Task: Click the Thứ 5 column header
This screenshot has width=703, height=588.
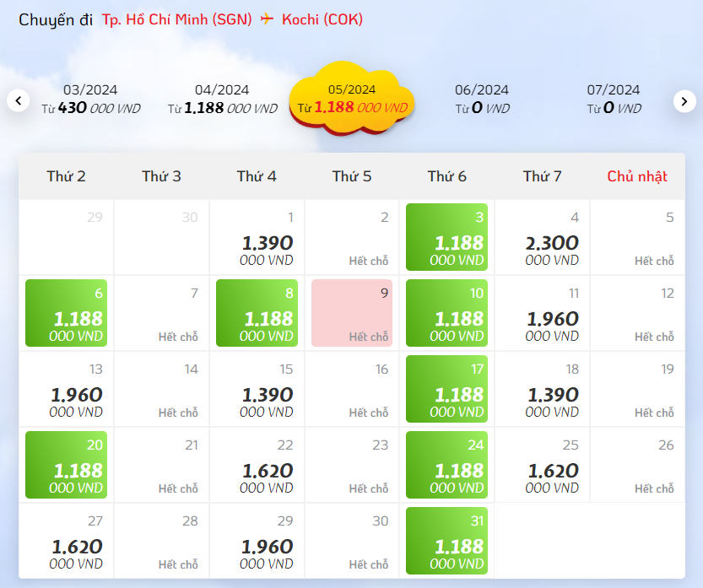Action: [x=352, y=176]
